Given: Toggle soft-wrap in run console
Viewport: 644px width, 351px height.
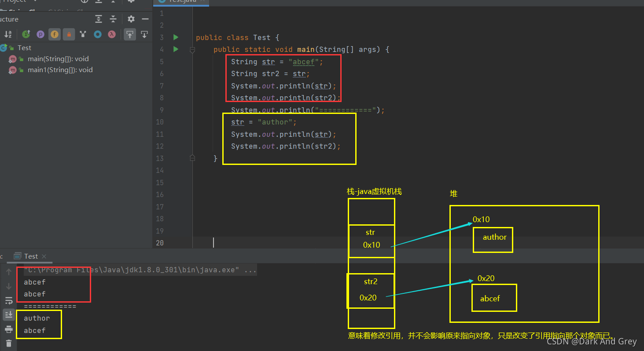Looking at the screenshot, I should [x=9, y=300].
